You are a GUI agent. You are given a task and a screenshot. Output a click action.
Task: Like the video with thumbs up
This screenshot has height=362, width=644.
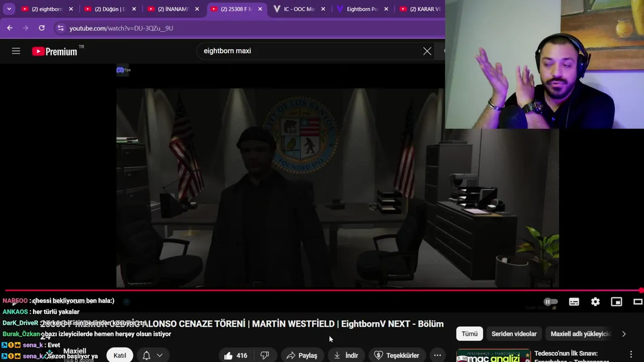pyautogui.click(x=236, y=355)
